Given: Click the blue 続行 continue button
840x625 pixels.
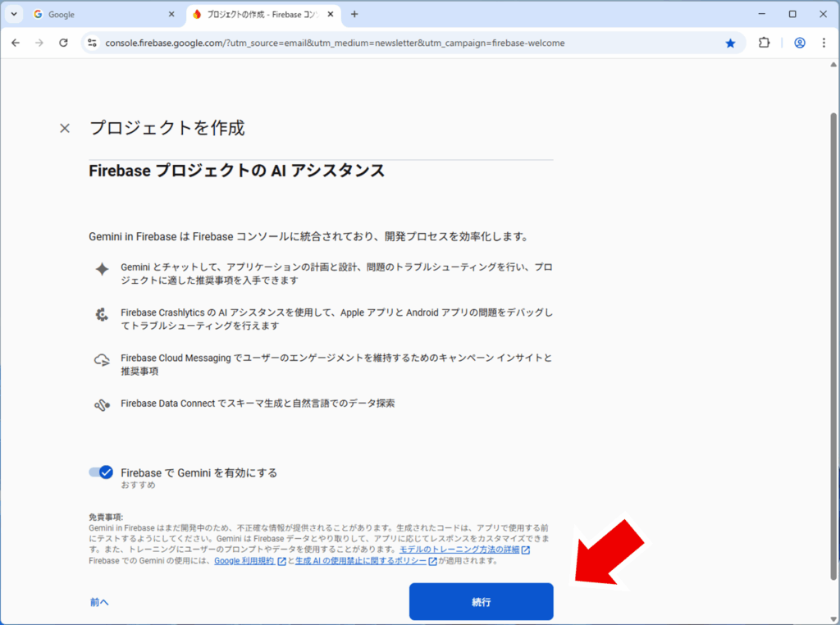Looking at the screenshot, I should pyautogui.click(x=481, y=601).
